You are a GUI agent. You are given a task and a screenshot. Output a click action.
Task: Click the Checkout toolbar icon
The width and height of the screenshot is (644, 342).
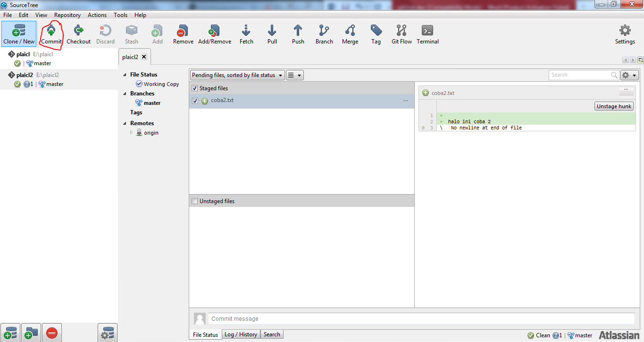click(x=78, y=34)
